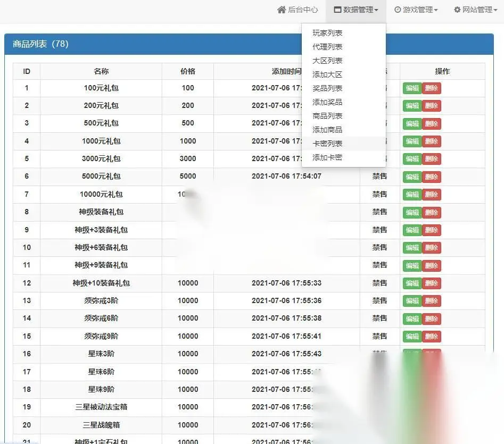Screen dimensions: 504x444
Task: Delete the 10000元礼包 row
Action: (x=432, y=194)
